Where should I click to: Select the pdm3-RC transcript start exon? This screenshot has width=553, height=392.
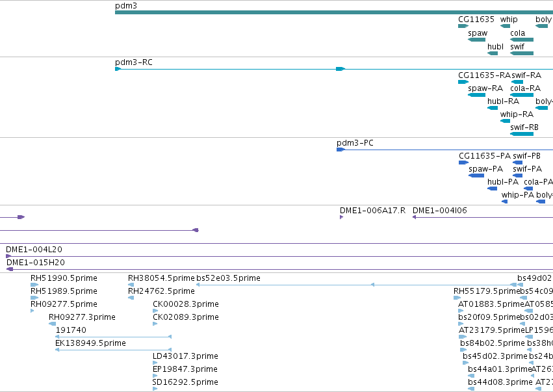click(118, 69)
